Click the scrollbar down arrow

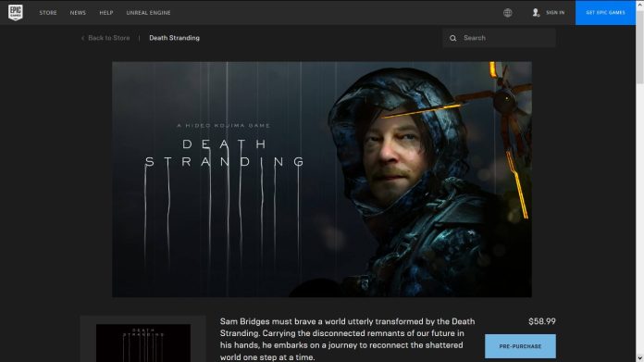(640, 358)
